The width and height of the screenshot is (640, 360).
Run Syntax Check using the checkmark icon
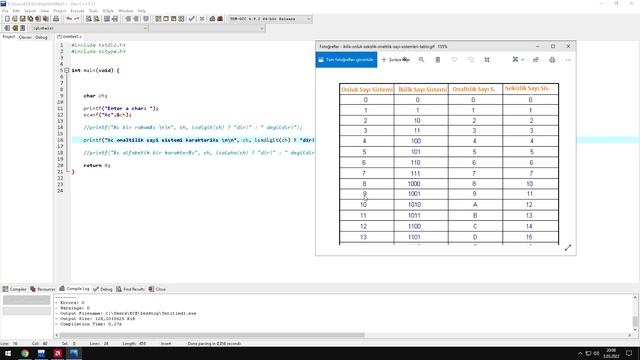click(x=191, y=19)
